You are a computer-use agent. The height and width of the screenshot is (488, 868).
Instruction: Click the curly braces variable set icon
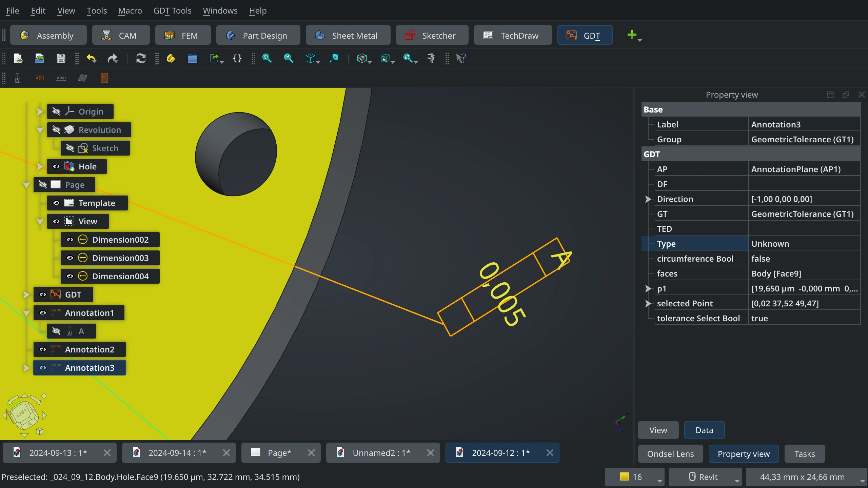coord(237,58)
